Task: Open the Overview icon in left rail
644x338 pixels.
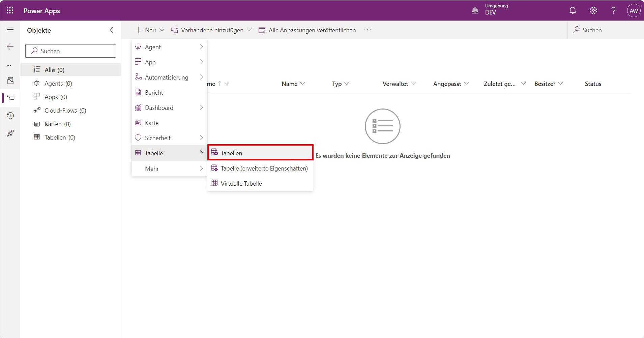Action: 10,81
